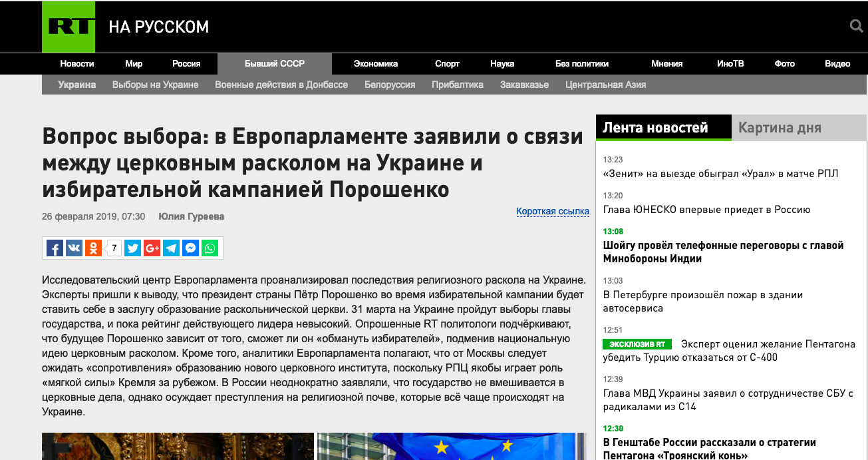This screenshot has height=460, width=868.
Task: Open Военные действия в Донбассе submenu
Action: point(281,85)
